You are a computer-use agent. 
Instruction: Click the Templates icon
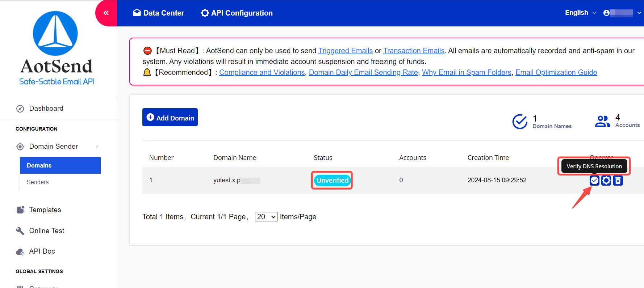[x=20, y=210]
